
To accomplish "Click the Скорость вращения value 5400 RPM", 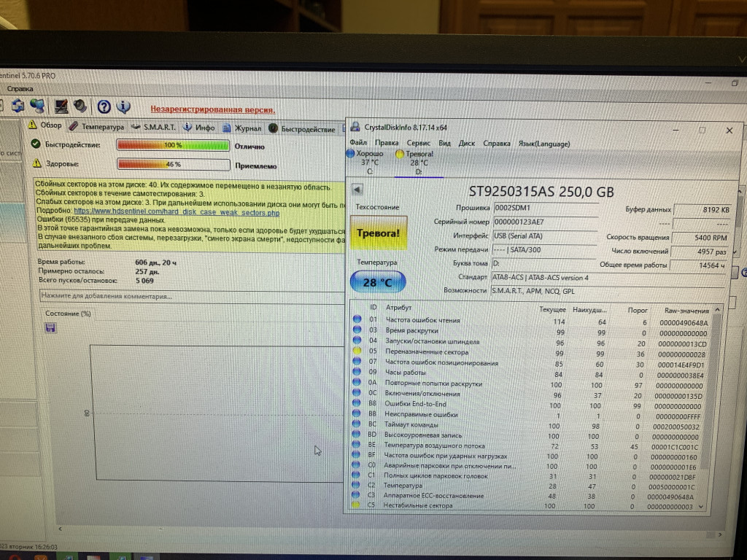I will pos(701,237).
